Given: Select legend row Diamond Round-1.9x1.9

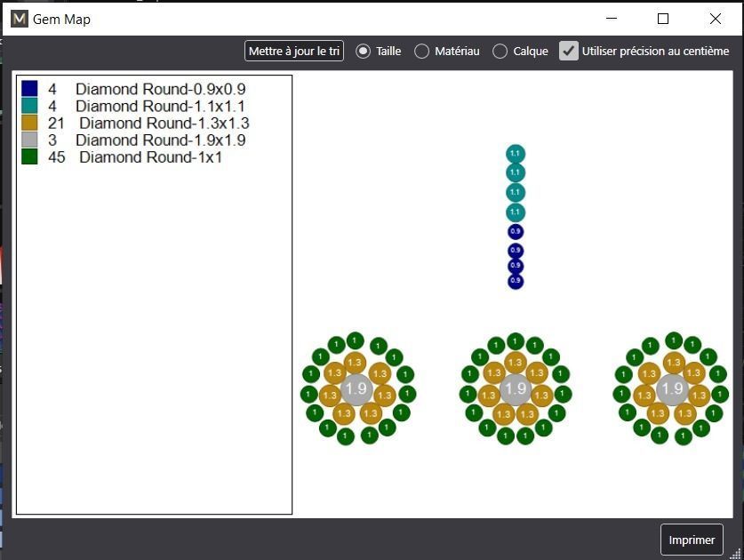Looking at the screenshot, I should 133,140.
